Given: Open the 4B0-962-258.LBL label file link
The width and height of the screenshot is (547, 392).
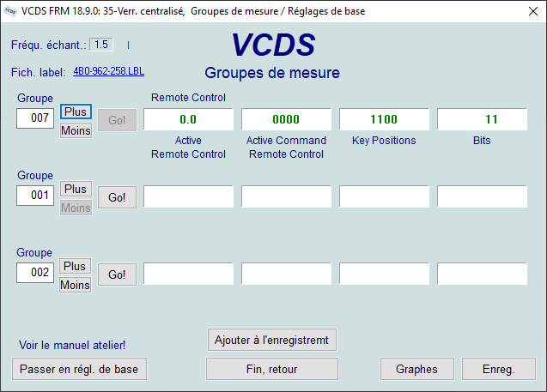Looking at the screenshot, I should click(108, 71).
